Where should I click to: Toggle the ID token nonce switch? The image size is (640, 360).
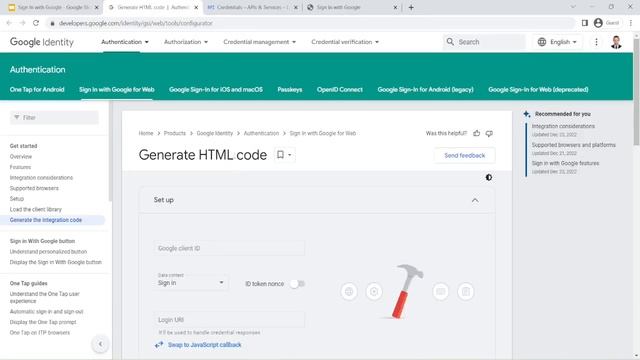pyautogui.click(x=297, y=284)
